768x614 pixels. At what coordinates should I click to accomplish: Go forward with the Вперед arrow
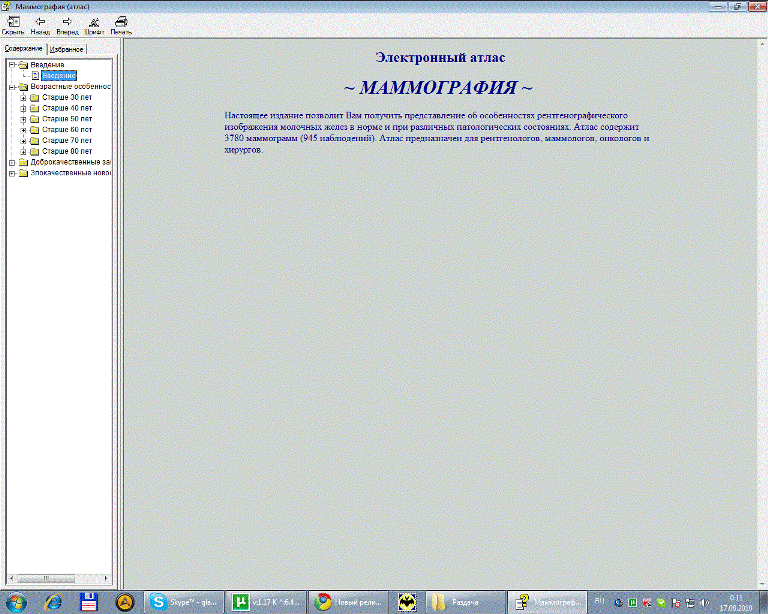67,25
